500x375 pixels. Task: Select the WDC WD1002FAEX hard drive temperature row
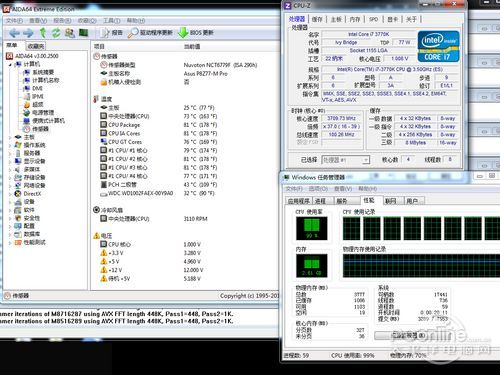point(157,193)
